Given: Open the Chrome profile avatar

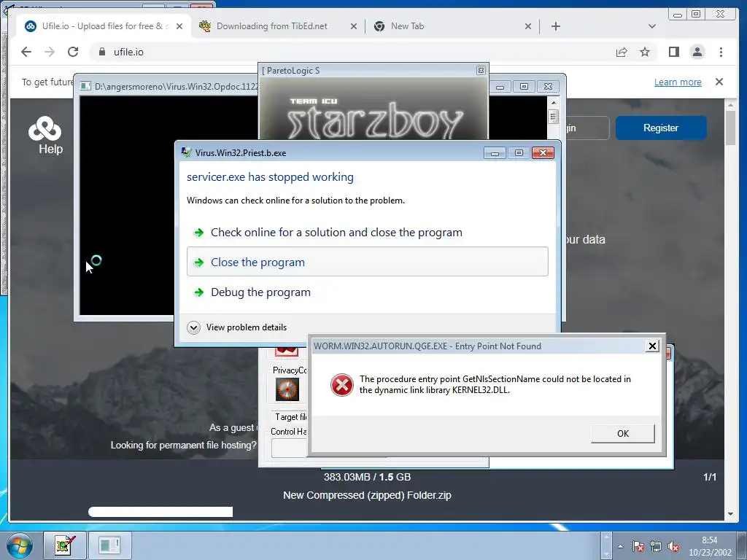Looking at the screenshot, I should point(697,52).
